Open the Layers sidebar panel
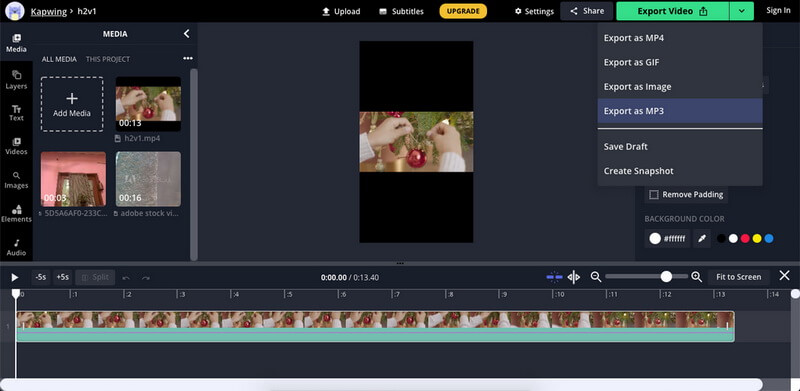 pos(16,80)
